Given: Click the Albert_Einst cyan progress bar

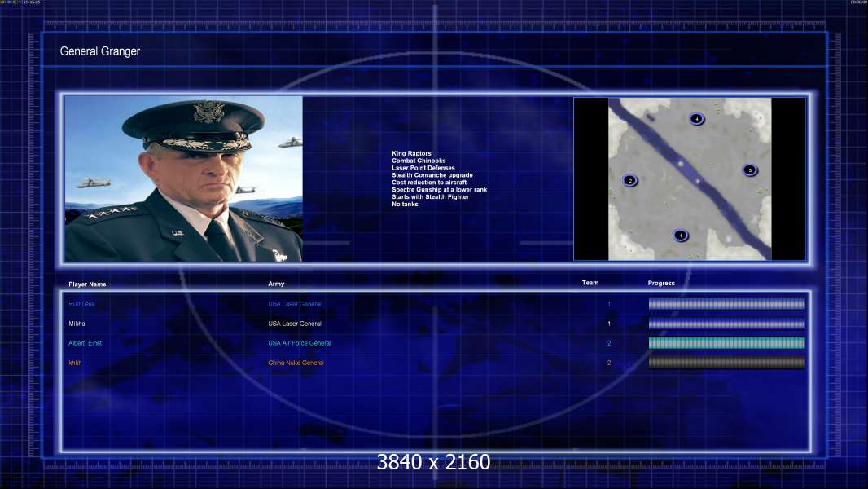Looking at the screenshot, I should click(727, 343).
